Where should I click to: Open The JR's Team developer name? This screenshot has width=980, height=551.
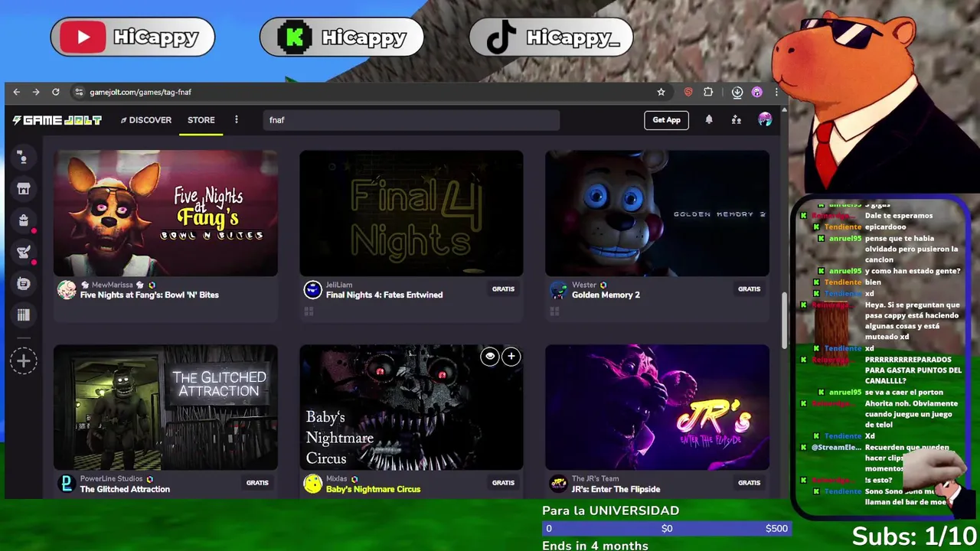coord(595,479)
